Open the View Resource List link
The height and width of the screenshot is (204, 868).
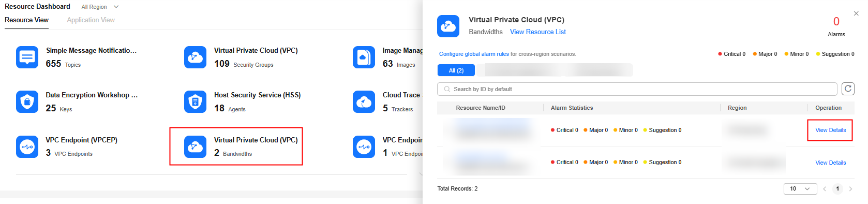(x=538, y=32)
